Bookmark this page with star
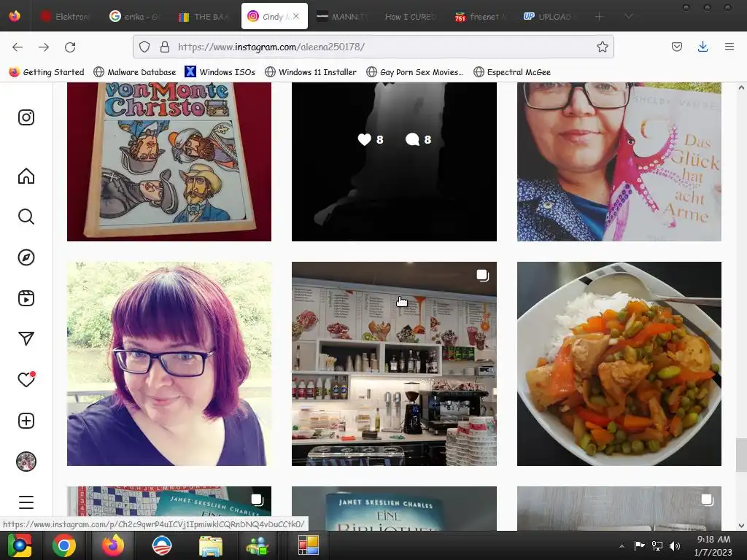 click(602, 47)
